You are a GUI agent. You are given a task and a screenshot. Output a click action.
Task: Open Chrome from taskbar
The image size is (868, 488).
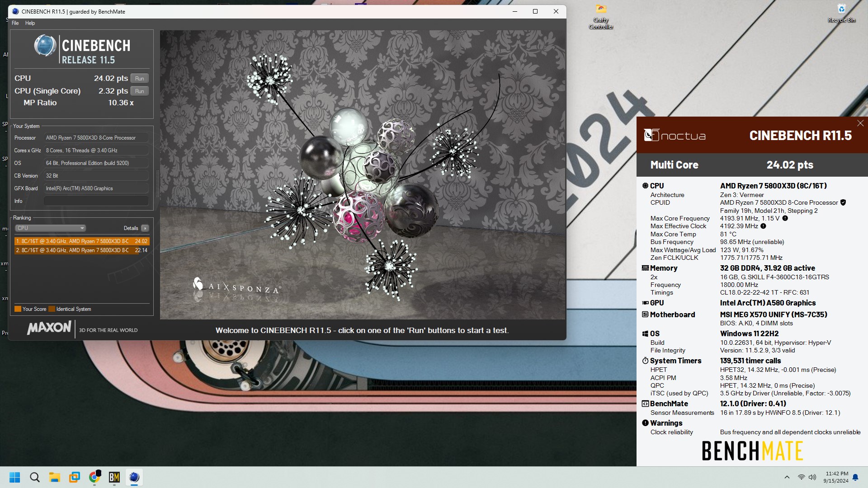94,477
